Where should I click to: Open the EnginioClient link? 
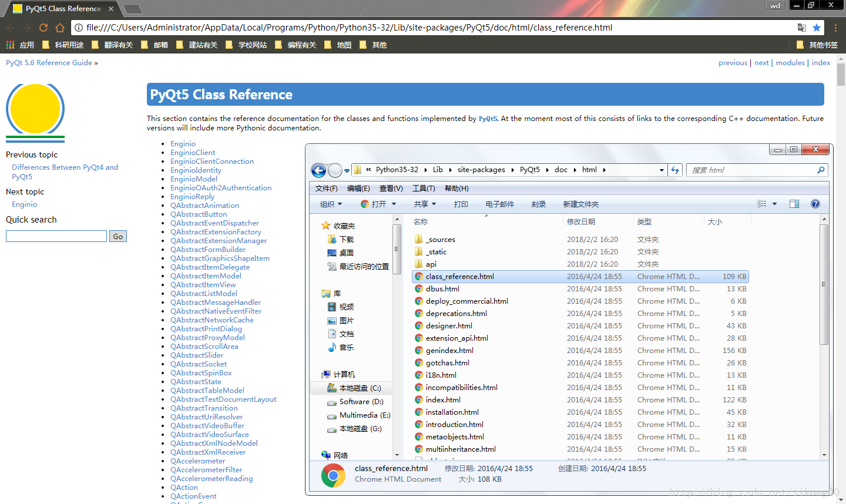[193, 152]
